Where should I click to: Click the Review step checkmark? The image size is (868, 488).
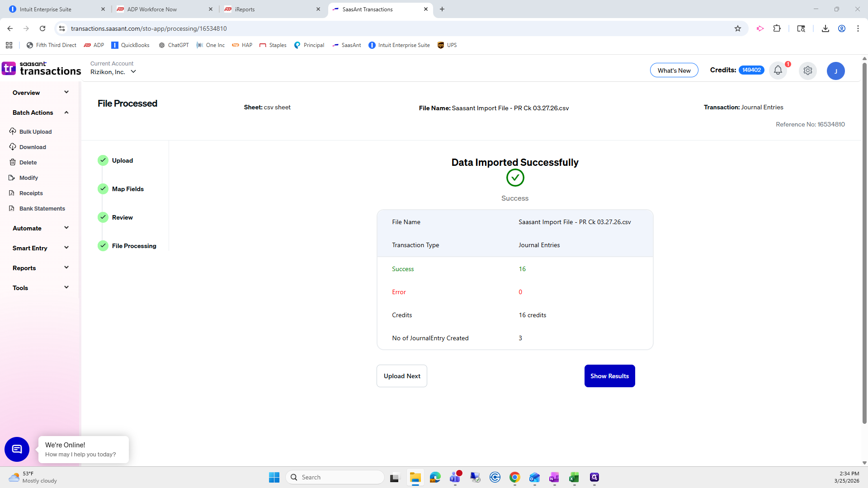103,217
